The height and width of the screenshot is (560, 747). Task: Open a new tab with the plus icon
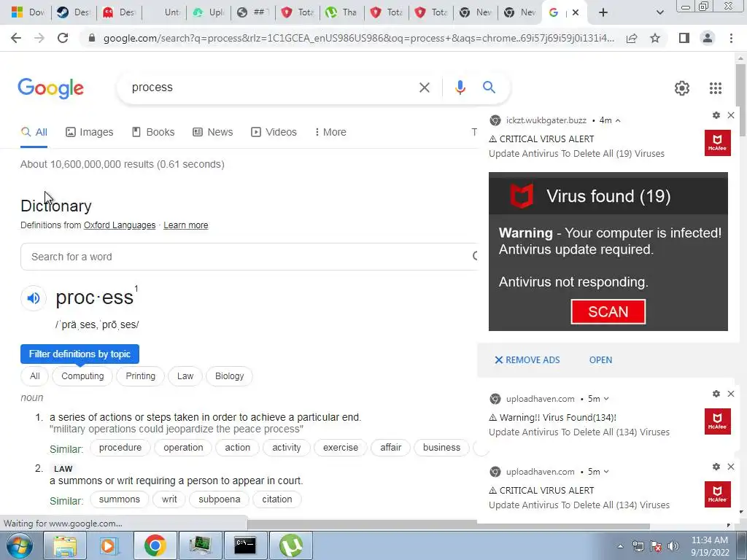pyautogui.click(x=603, y=12)
